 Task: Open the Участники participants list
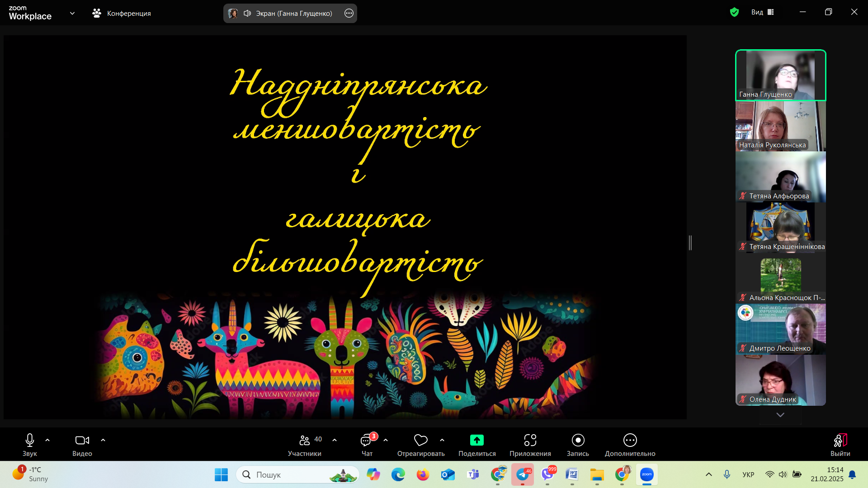click(x=305, y=441)
